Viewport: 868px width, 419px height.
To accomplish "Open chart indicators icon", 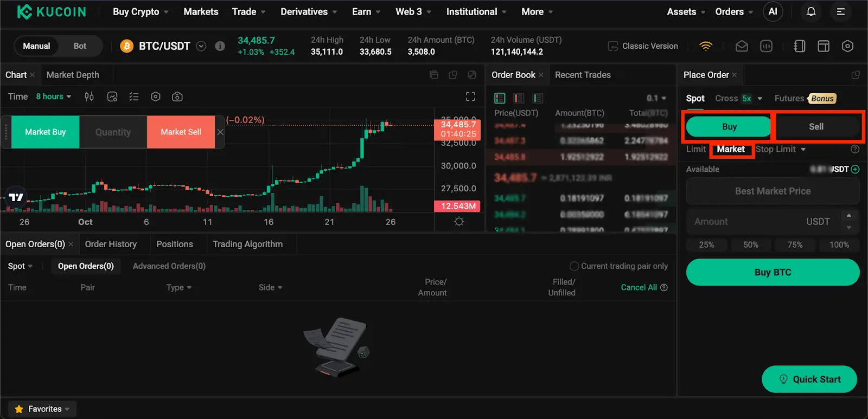I will 112,96.
